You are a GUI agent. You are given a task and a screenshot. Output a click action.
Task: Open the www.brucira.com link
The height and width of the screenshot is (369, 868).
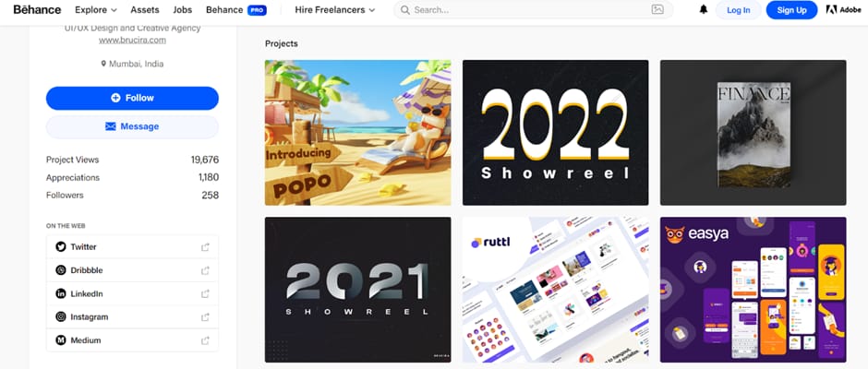pyautogui.click(x=132, y=40)
